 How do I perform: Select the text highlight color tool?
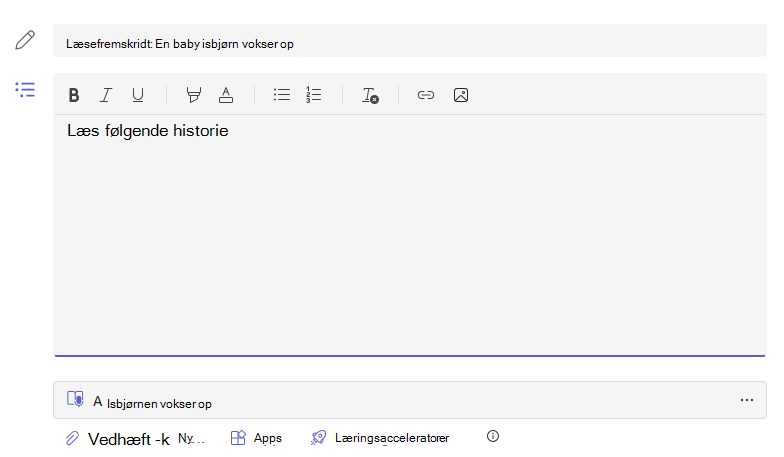point(194,95)
